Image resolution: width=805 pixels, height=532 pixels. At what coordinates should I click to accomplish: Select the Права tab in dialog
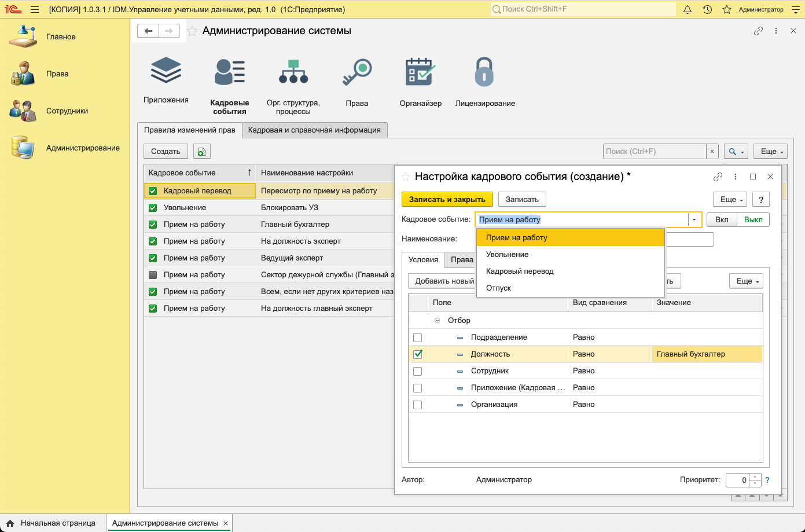461,259
